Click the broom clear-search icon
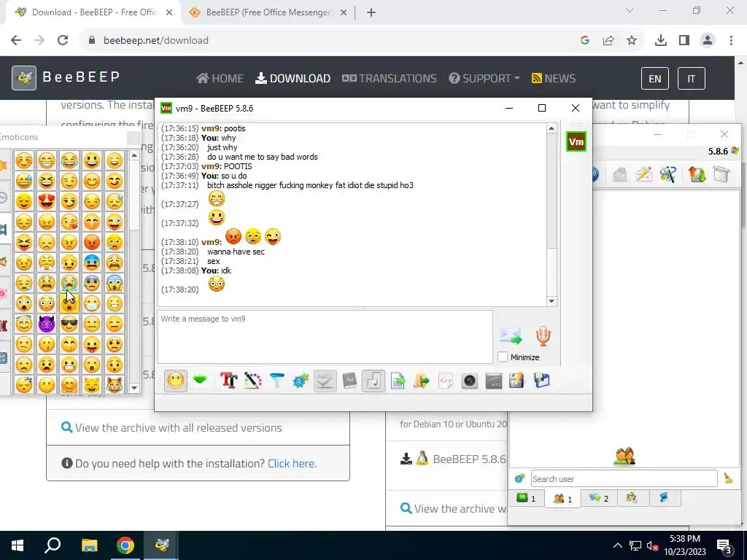Screen dimensions: 747x560 (728, 478)
